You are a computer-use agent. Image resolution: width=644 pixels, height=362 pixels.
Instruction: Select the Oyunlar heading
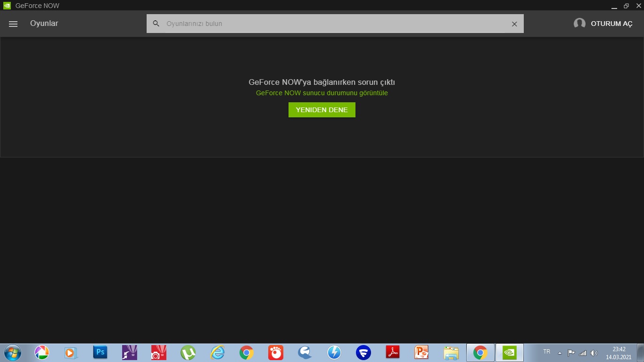44,24
